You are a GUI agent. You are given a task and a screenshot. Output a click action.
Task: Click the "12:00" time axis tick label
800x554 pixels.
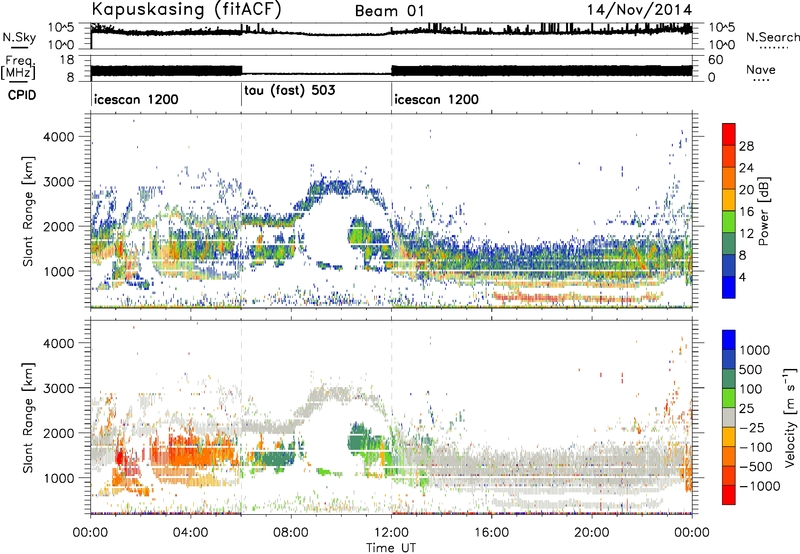click(x=391, y=533)
